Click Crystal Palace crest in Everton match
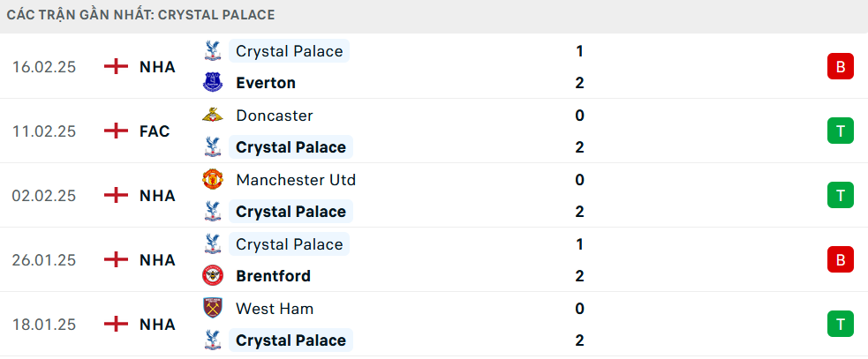The height and width of the screenshot is (359, 868). tap(213, 51)
